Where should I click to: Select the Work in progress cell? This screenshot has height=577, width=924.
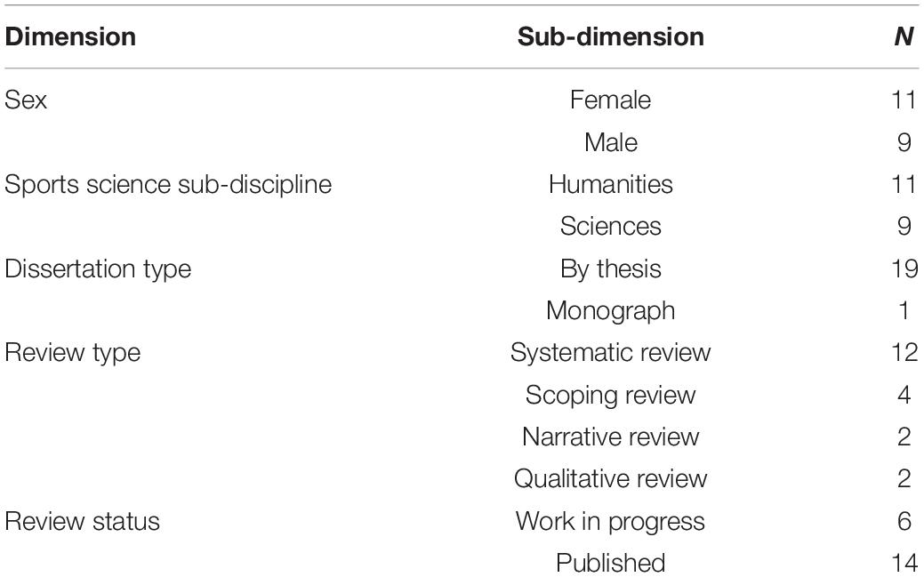(x=610, y=521)
